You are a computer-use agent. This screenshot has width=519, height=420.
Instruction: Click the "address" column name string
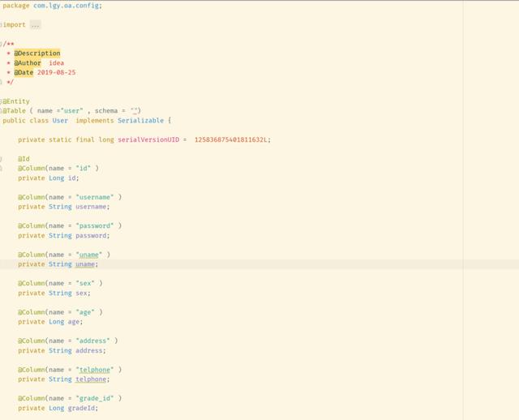click(92, 341)
